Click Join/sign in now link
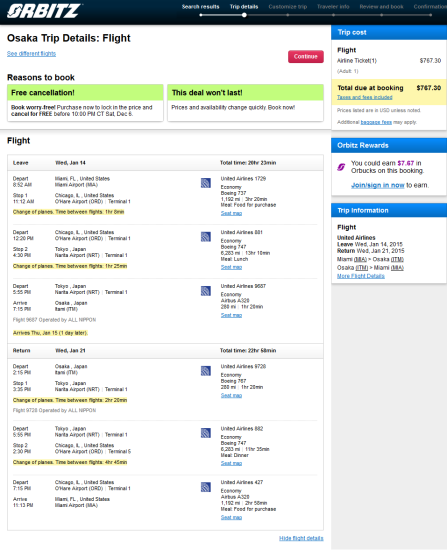Screen dimensions: 447x550 [x=378, y=185]
